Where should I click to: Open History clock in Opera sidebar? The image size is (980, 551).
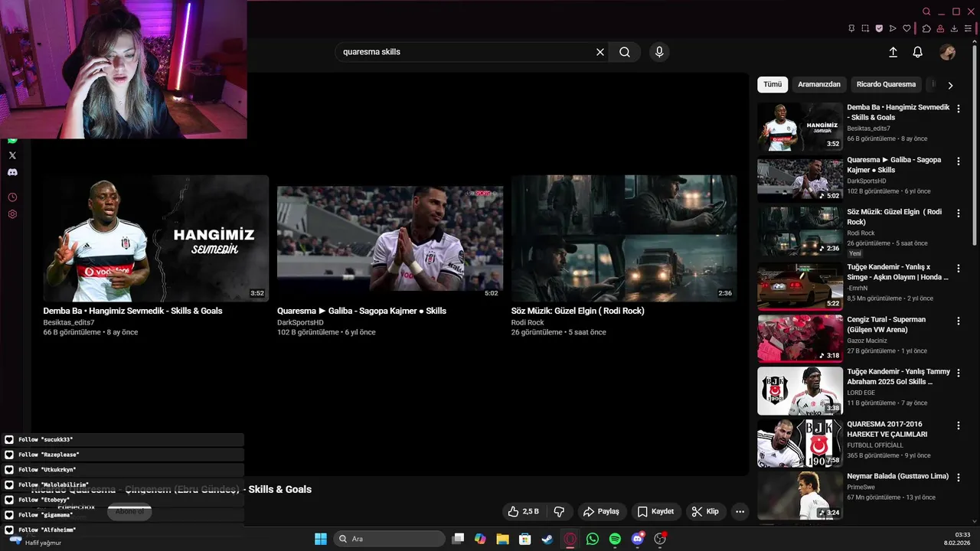12,197
